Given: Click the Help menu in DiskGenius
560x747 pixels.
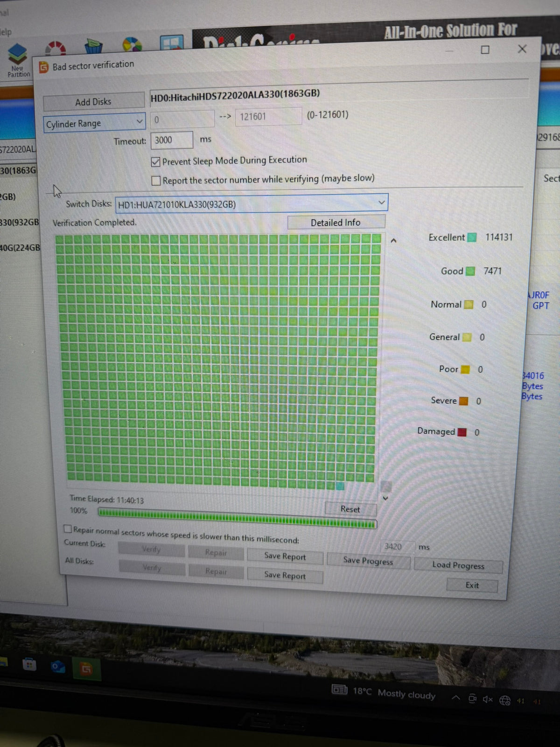Looking at the screenshot, I should pos(5,32).
